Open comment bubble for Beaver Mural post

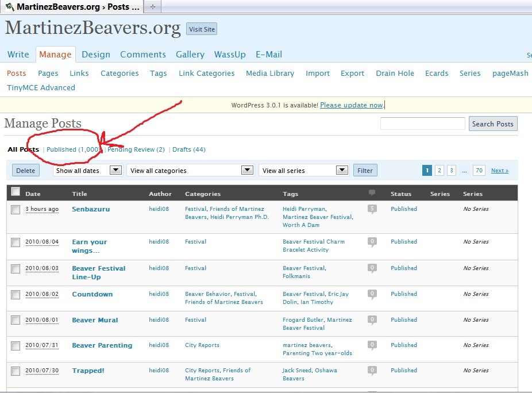(372, 320)
